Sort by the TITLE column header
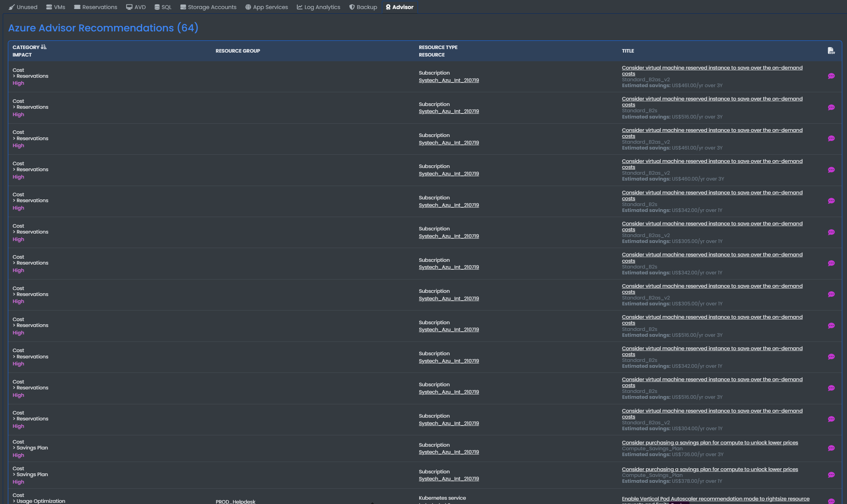The image size is (847, 504). point(628,51)
